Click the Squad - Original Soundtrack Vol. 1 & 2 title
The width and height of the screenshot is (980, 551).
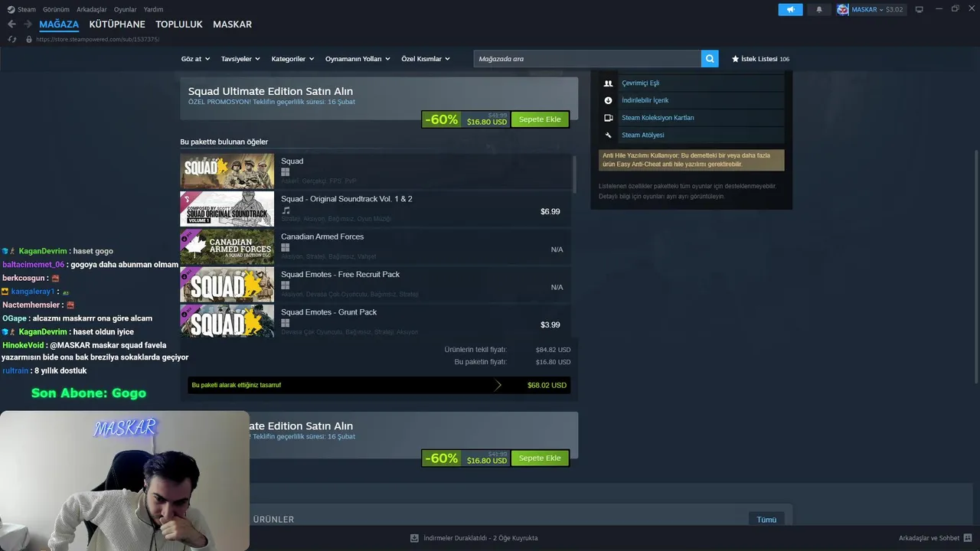346,199
